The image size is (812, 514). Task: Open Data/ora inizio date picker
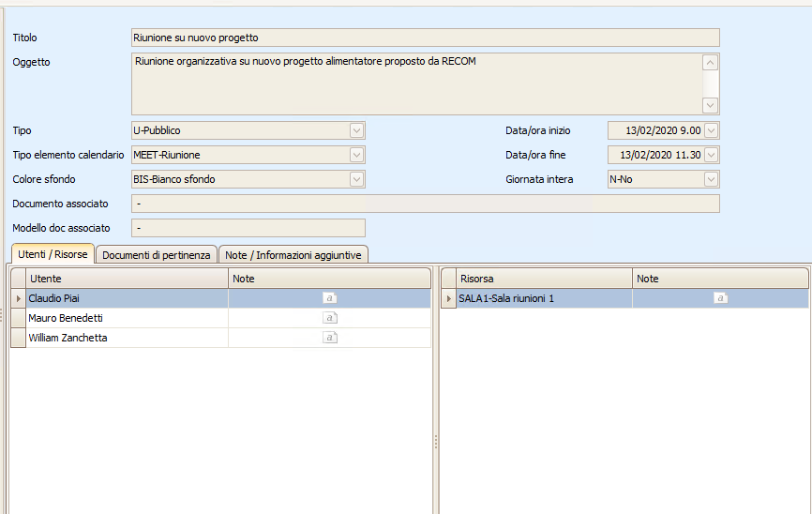click(x=711, y=131)
